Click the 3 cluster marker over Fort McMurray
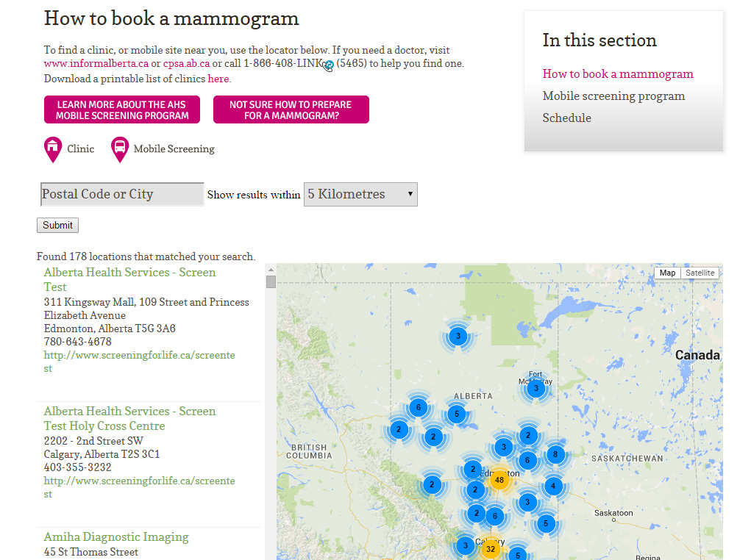The width and height of the screenshot is (751, 560). pos(536,388)
